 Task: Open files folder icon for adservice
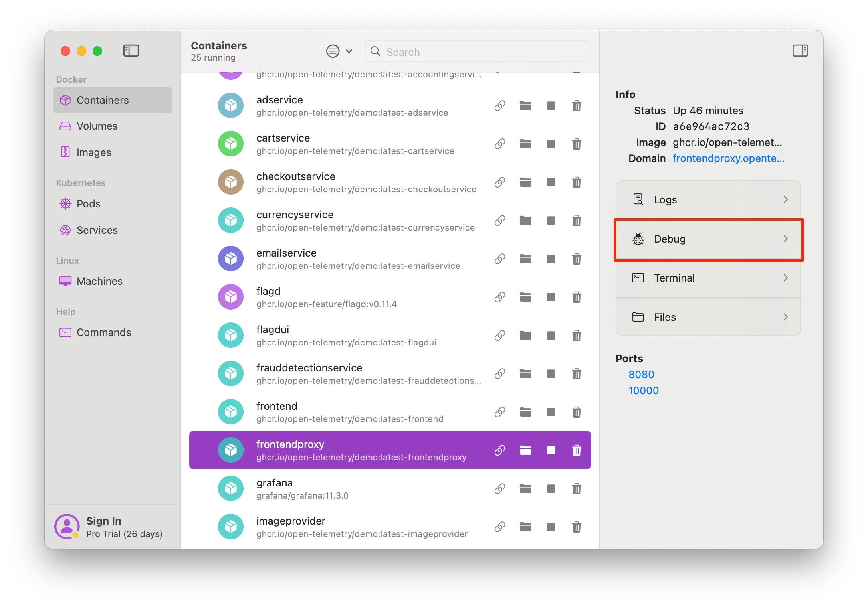pos(525,106)
